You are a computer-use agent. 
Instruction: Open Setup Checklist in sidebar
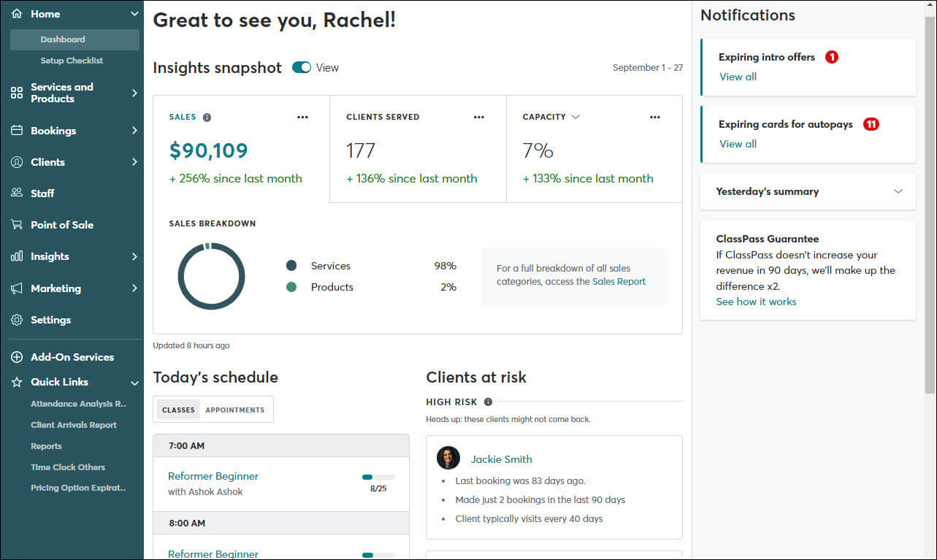72,61
